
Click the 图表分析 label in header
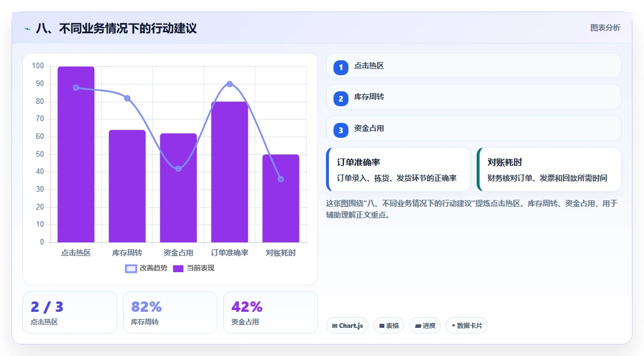click(605, 28)
